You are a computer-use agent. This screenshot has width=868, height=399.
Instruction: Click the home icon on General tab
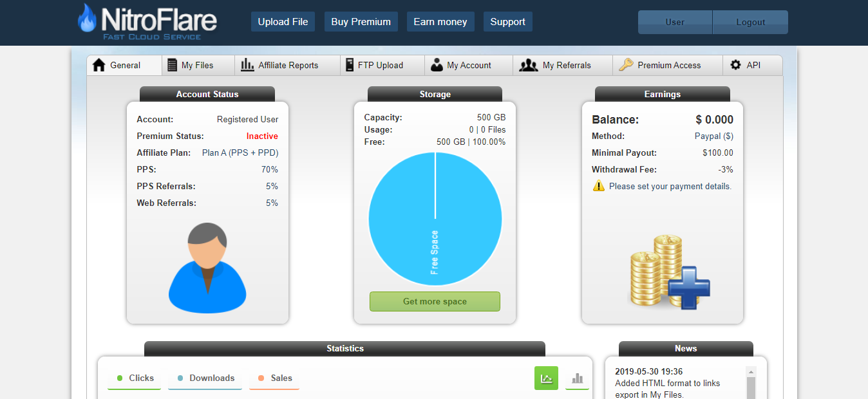pos(99,65)
